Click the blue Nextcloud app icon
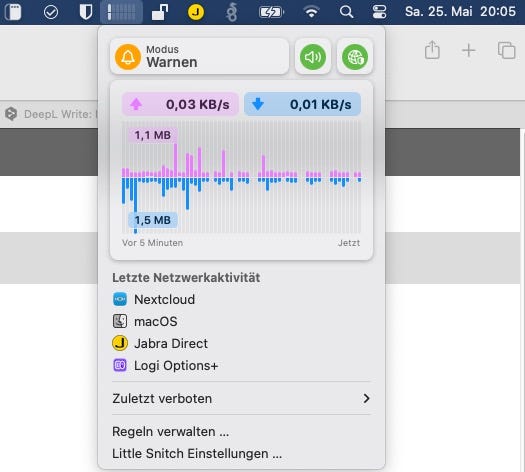This screenshot has height=472, width=525. (x=120, y=299)
